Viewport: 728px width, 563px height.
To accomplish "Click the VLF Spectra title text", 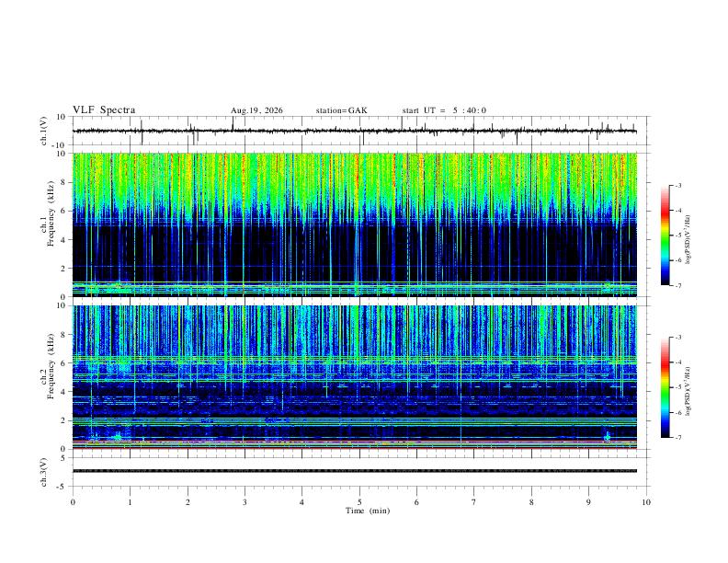I will pos(104,110).
